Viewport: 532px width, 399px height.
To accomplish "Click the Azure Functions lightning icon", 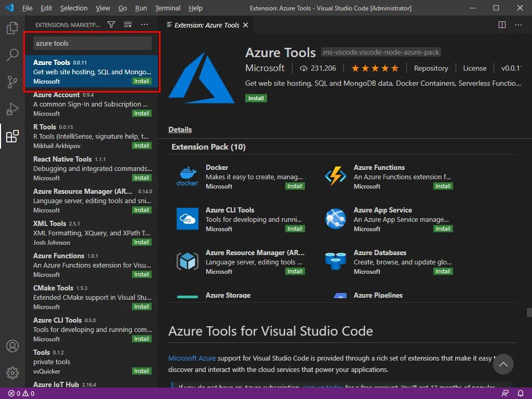I will [x=335, y=177].
